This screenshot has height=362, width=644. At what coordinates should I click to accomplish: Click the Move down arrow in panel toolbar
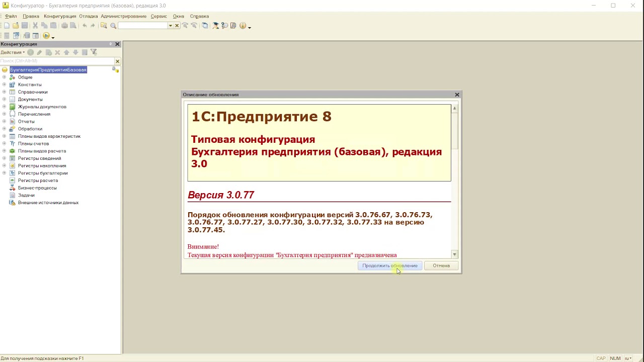click(75, 52)
